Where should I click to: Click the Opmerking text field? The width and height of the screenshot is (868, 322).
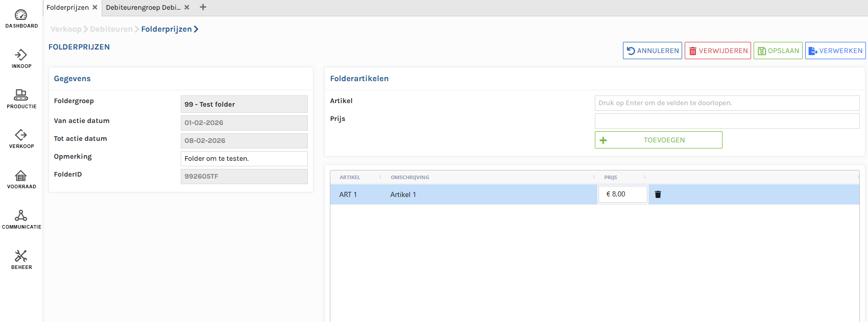click(x=244, y=159)
